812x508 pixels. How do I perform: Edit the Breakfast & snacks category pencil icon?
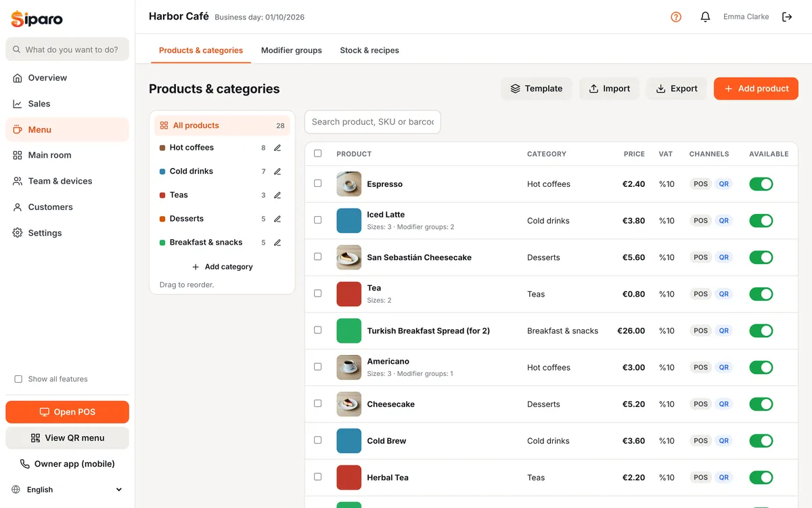tap(277, 242)
